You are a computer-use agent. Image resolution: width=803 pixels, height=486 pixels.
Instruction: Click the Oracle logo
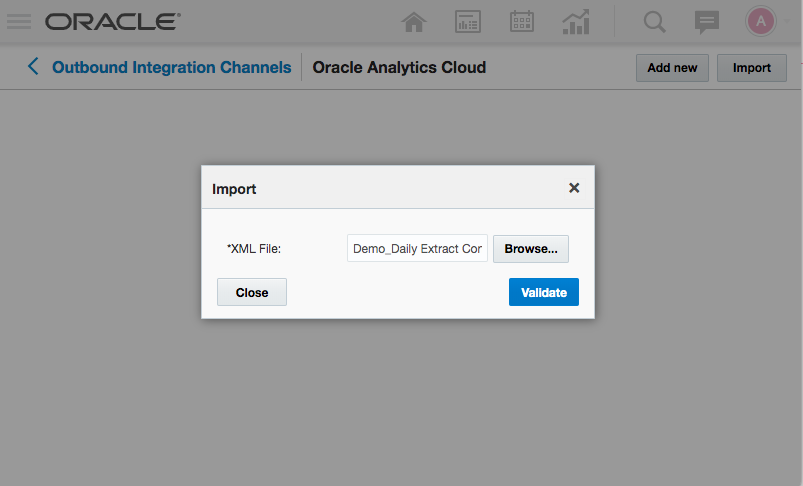113,21
